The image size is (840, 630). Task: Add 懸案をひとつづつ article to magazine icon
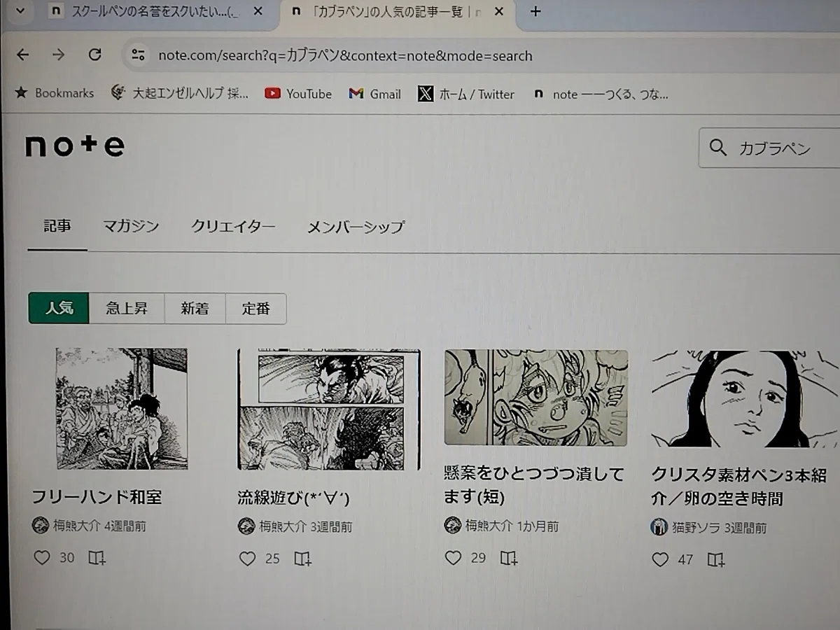(x=509, y=558)
